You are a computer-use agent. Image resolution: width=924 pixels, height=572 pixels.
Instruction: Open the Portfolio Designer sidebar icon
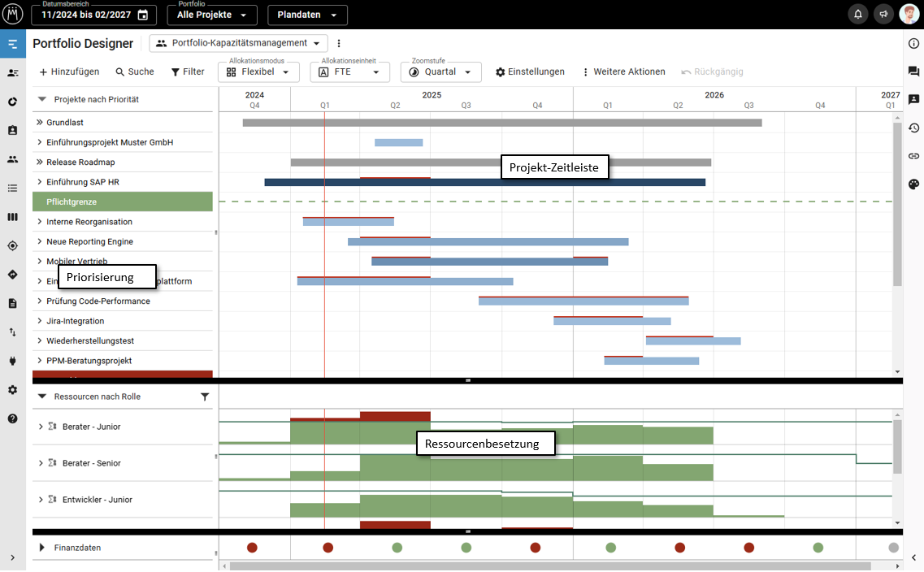coord(12,44)
